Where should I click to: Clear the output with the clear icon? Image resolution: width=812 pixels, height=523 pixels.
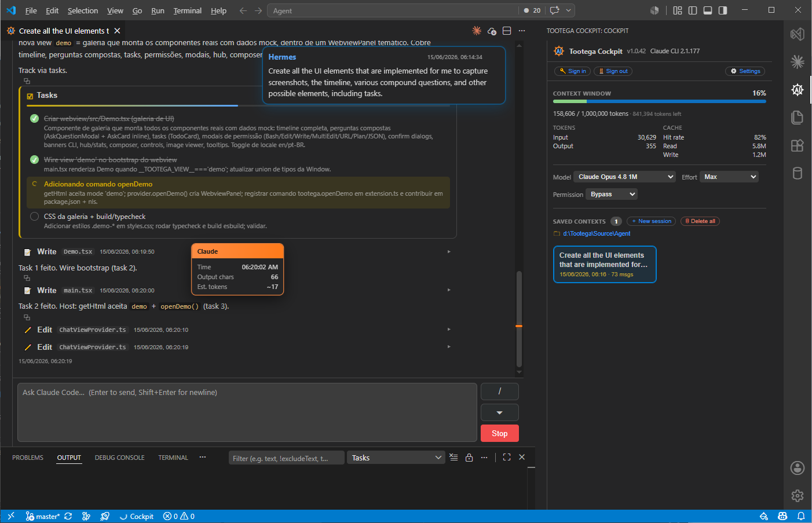453,458
